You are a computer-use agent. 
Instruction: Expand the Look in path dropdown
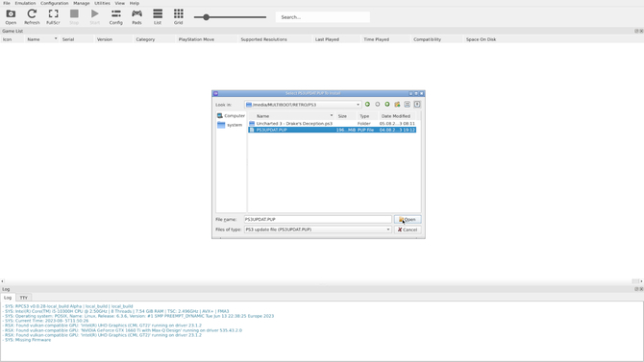click(x=358, y=105)
